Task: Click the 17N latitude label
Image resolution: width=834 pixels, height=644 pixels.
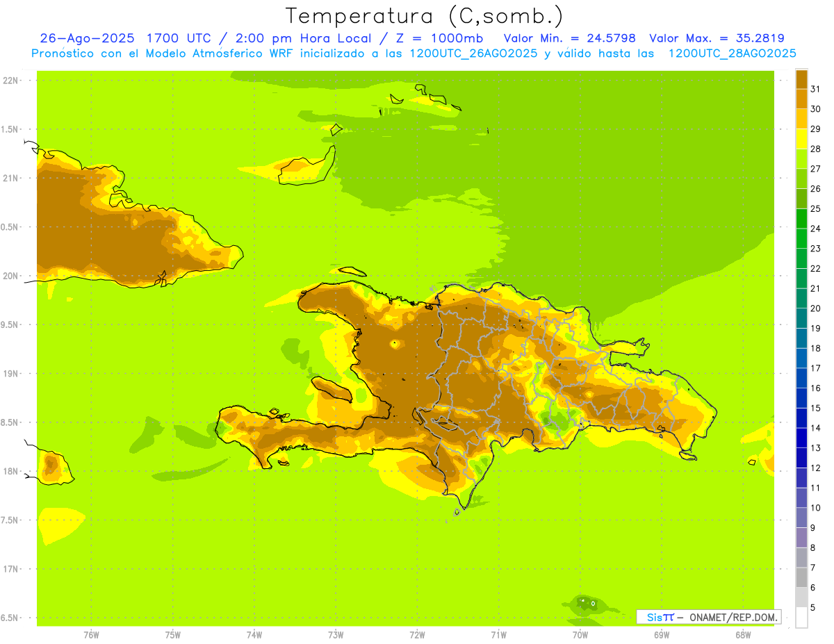Action: [x=10, y=569]
